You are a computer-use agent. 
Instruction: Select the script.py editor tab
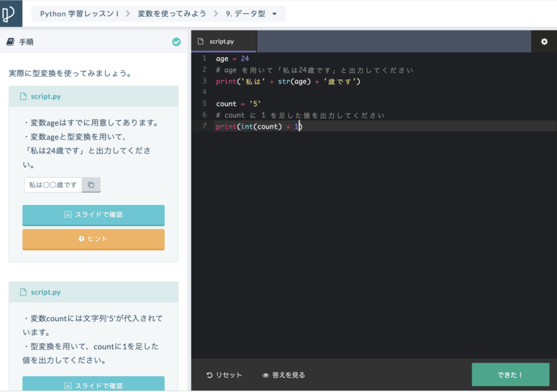click(223, 41)
